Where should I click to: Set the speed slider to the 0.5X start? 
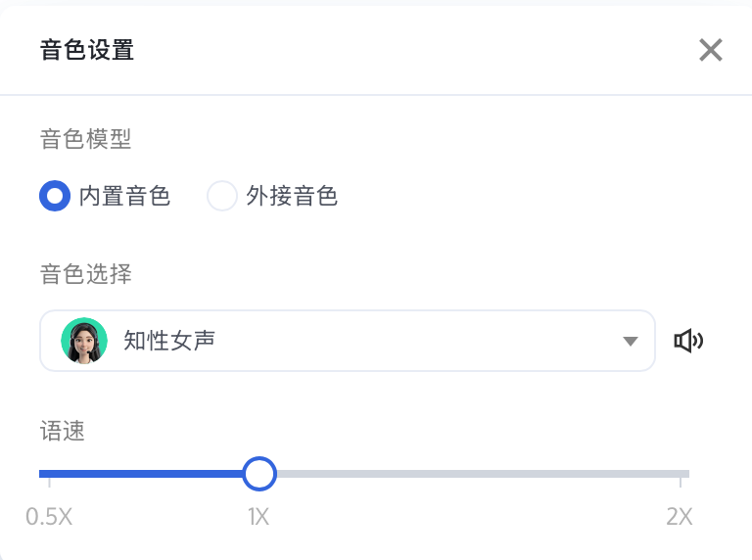[x=49, y=474]
